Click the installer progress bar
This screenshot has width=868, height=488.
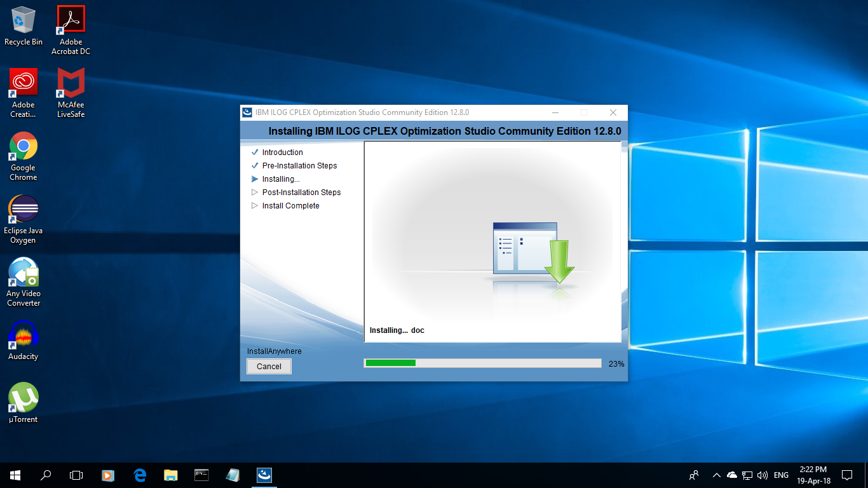(x=482, y=363)
